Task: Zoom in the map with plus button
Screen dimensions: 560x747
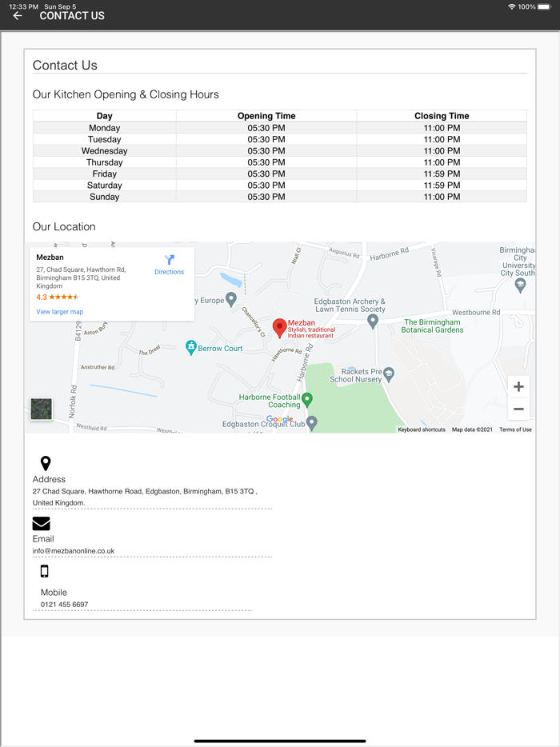Action: tap(518, 387)
